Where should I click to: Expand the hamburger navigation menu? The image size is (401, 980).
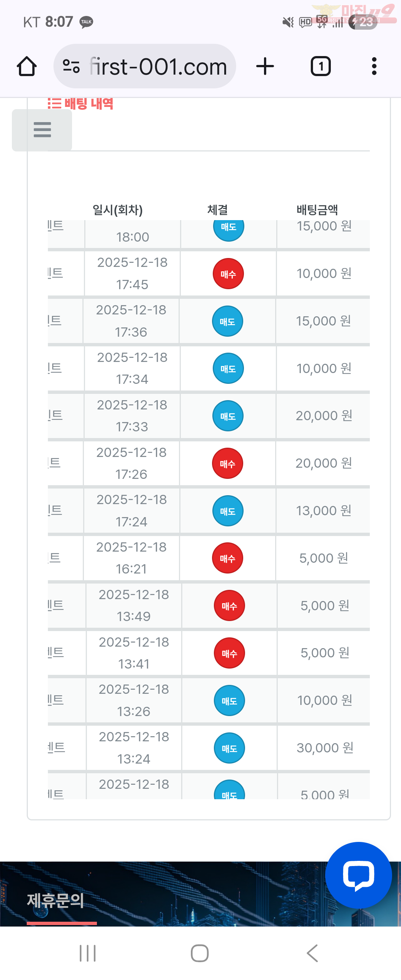pos(42,130)
